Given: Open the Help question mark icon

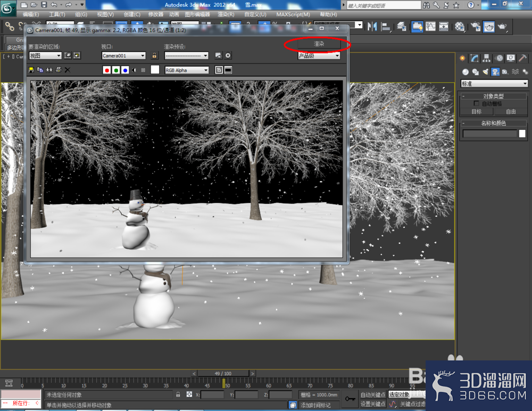Looking at the screenshot, I should click(471, 5).
